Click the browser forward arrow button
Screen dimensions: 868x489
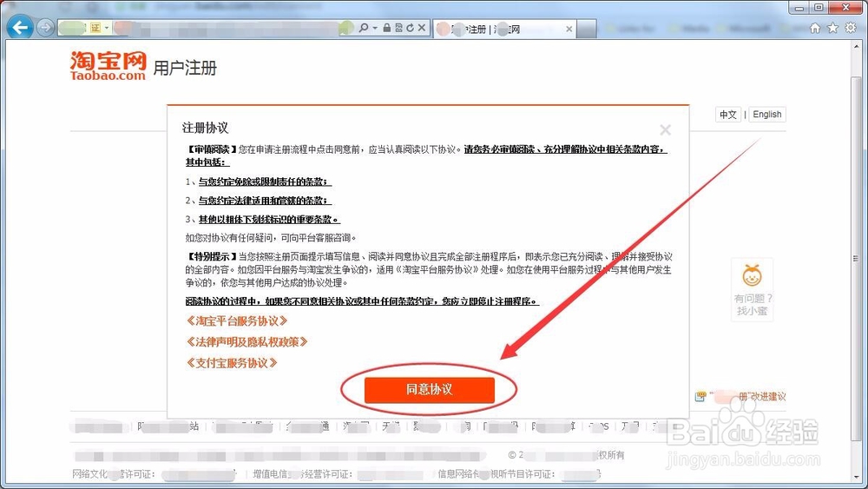pos(45,27)
